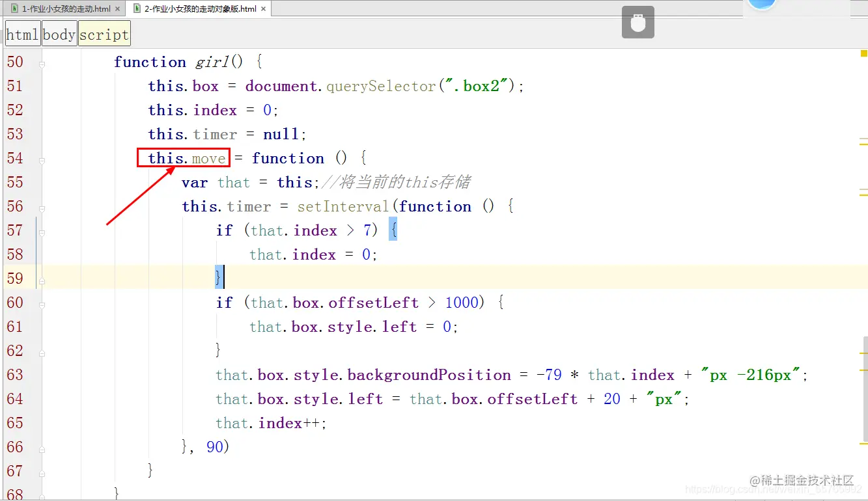Screen dimensions: 868x501
Task: Click the fold end marker at line 66
Action: (42, 449)
